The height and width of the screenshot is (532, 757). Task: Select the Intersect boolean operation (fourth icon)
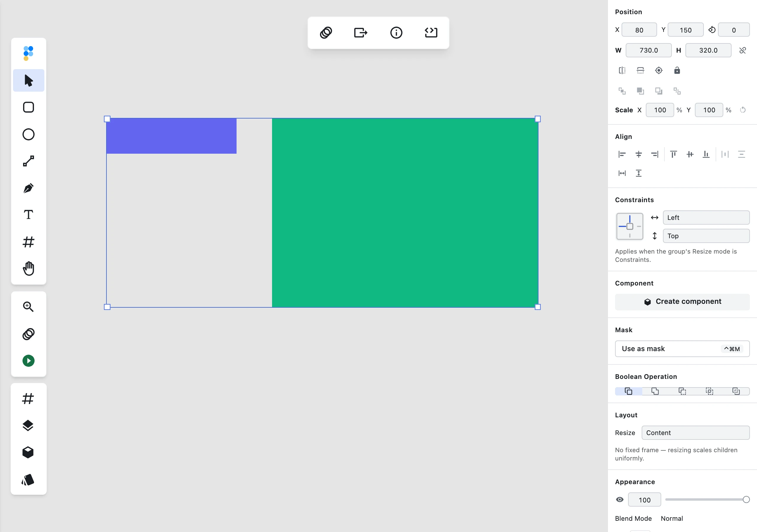point(709,391)
